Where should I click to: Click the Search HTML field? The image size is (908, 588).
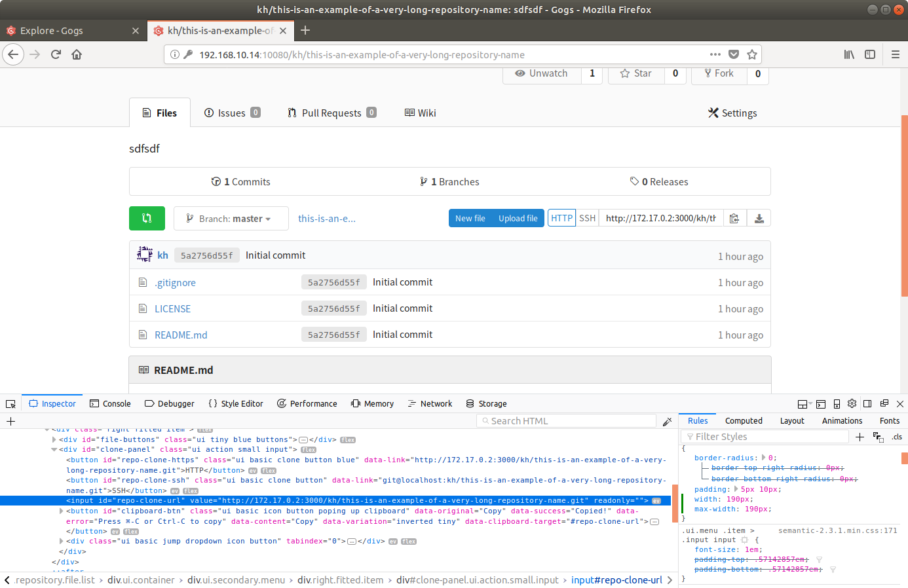point(567,421)
